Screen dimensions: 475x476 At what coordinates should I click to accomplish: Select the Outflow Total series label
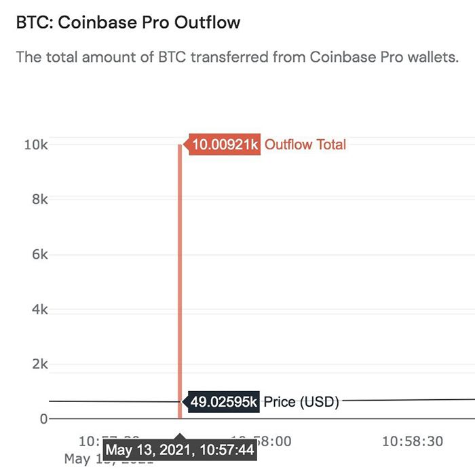pyautogui.click(x=305, y=145)
